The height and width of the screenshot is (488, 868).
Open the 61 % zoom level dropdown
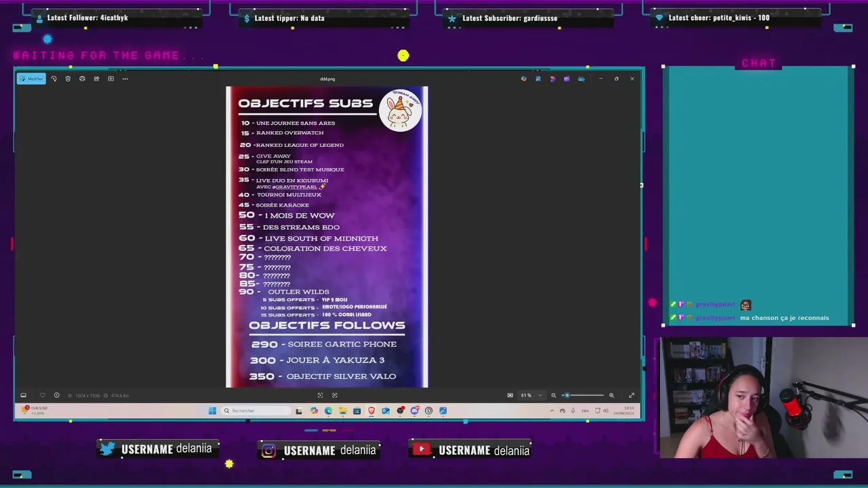[x=531, y=395]
